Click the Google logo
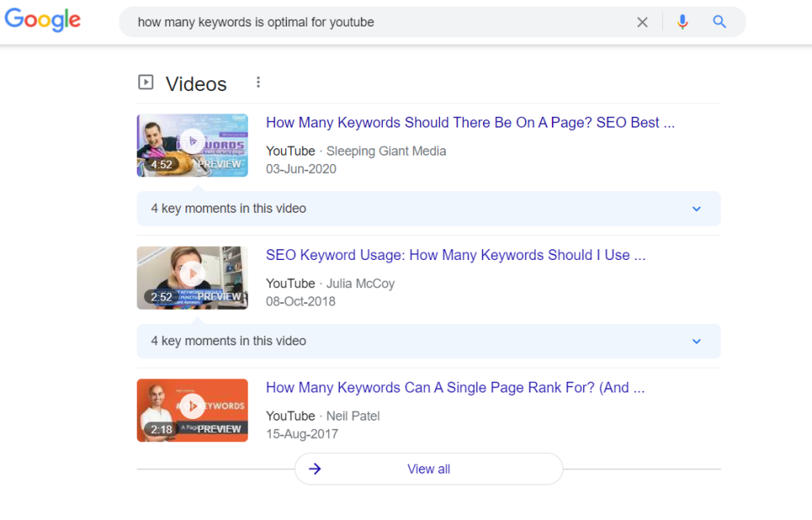812x520 pixels. [x=42, y=20]
